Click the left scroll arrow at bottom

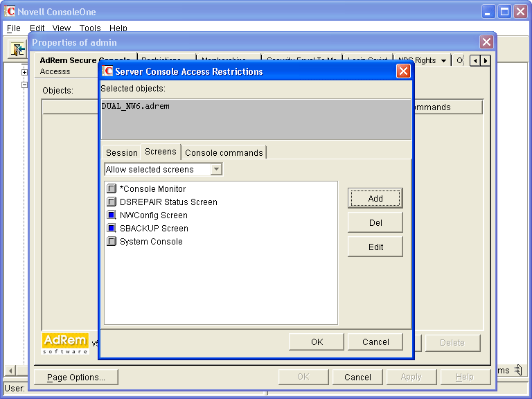tap(10, 371)
